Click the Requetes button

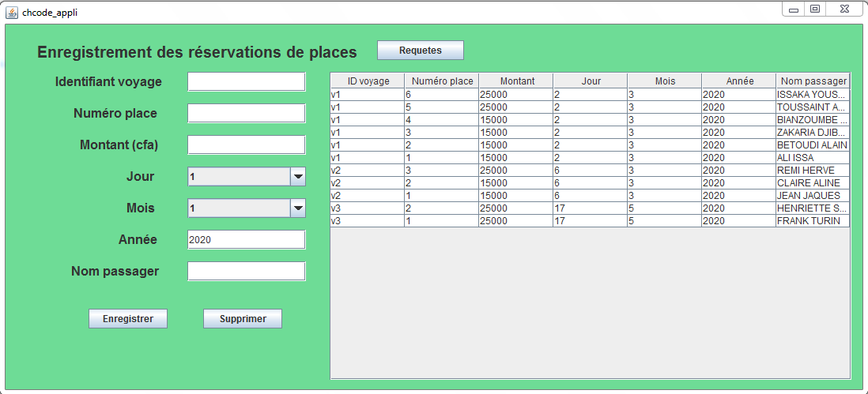[420, 51]
